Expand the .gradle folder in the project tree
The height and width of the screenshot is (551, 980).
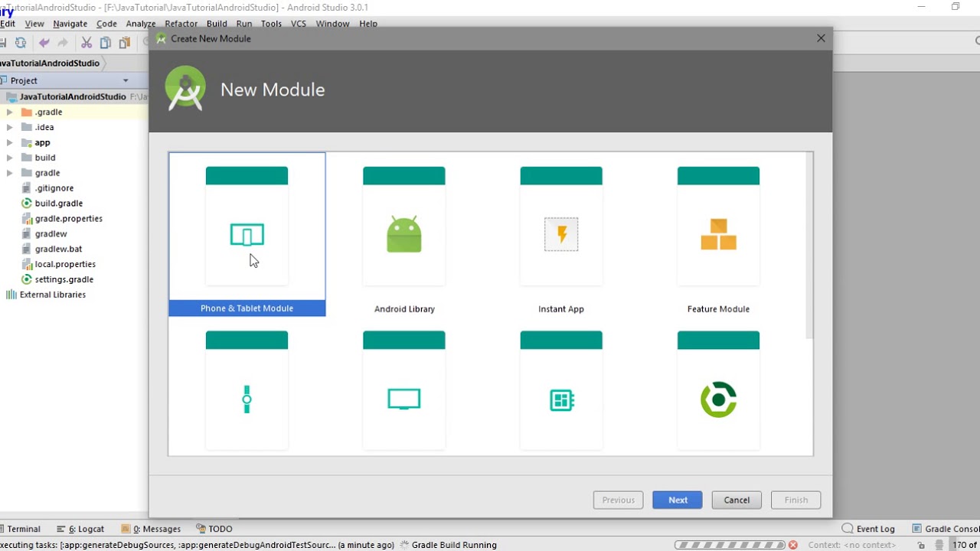pos(9,112)
